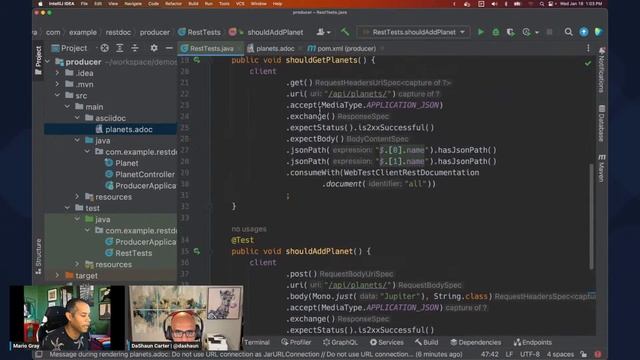Viewport: 640px width, 360px height.
Task: Open the Build tool window
Action: coord(427,342)
